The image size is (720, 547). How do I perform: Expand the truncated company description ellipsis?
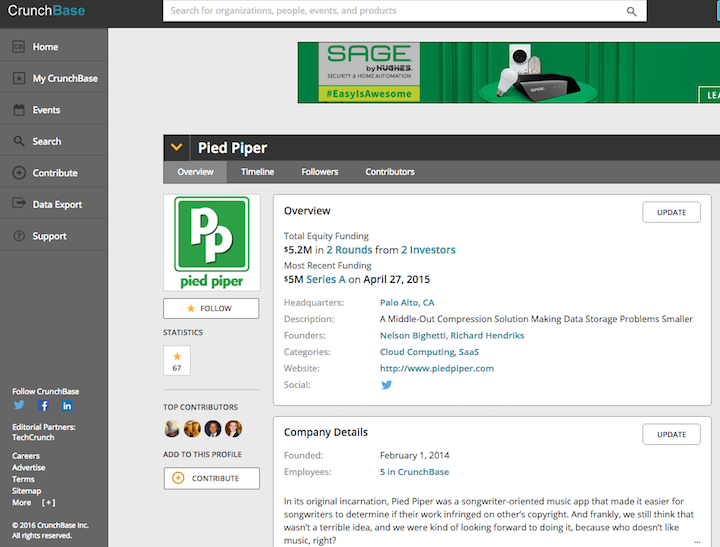pyautogui.click(x=697, y=541)
